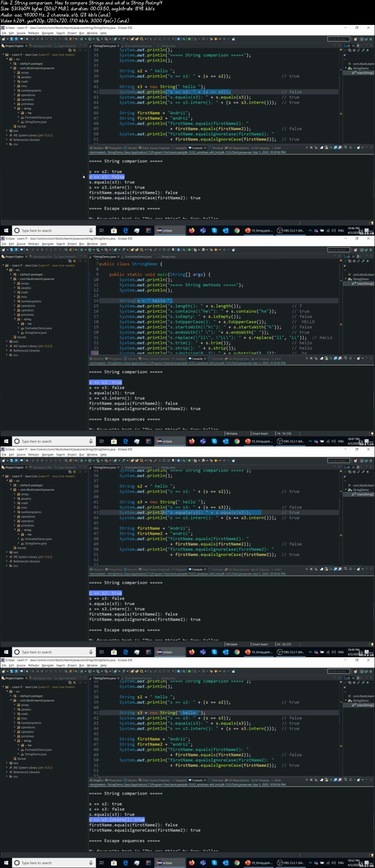Click highlighted 's == s3: false' console line

[x=107, y=177]
